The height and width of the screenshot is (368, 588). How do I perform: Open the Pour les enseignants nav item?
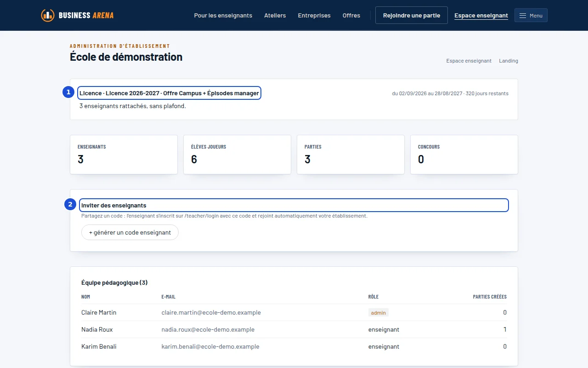tap(223, 16)
